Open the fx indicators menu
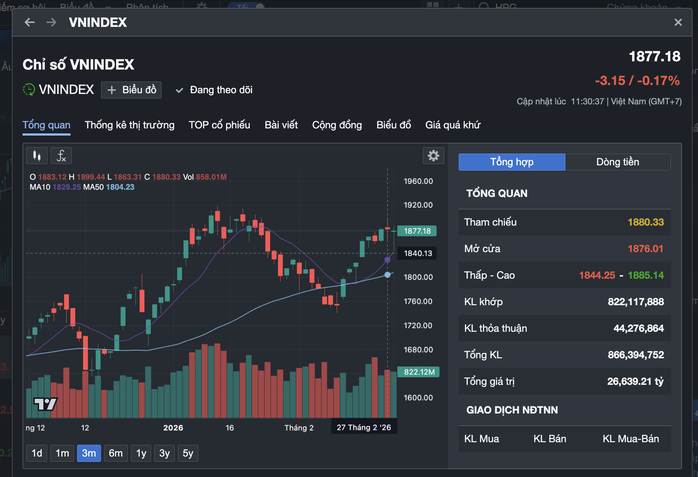698x477 pixels. pos(61,155)
